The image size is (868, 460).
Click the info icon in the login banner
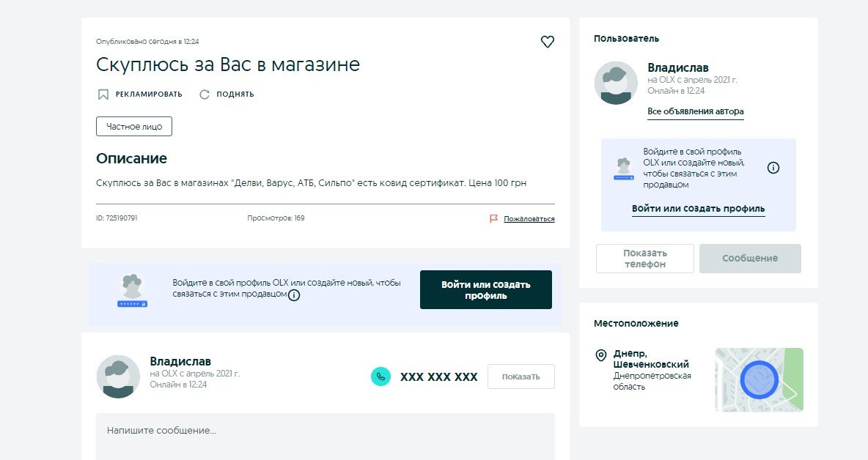coord(294,296)
